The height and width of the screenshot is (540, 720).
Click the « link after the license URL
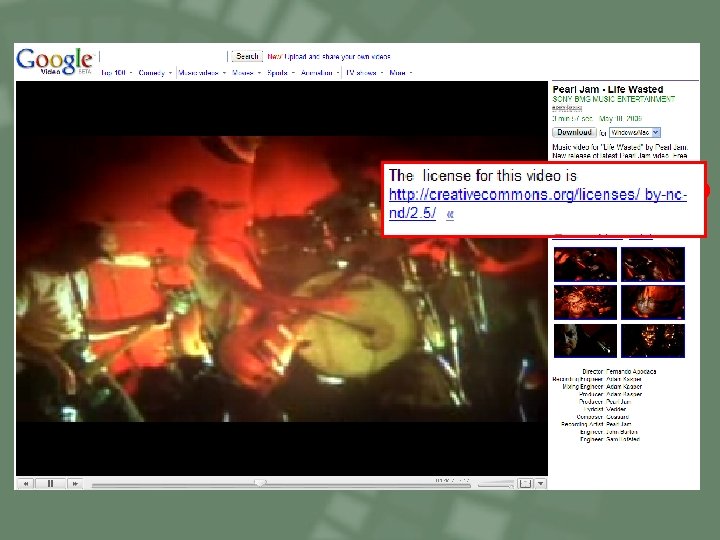[450, 214]
